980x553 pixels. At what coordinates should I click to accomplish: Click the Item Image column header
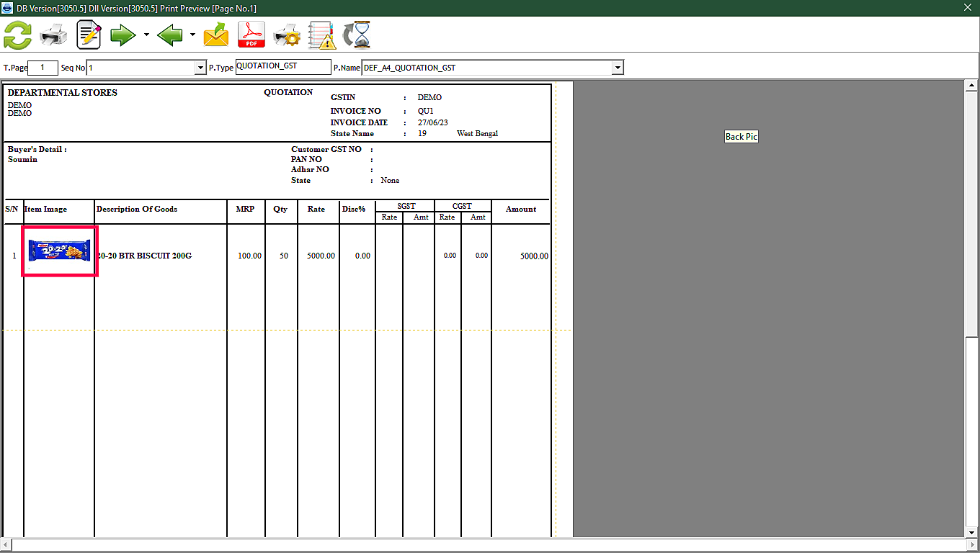pos(45,210)
